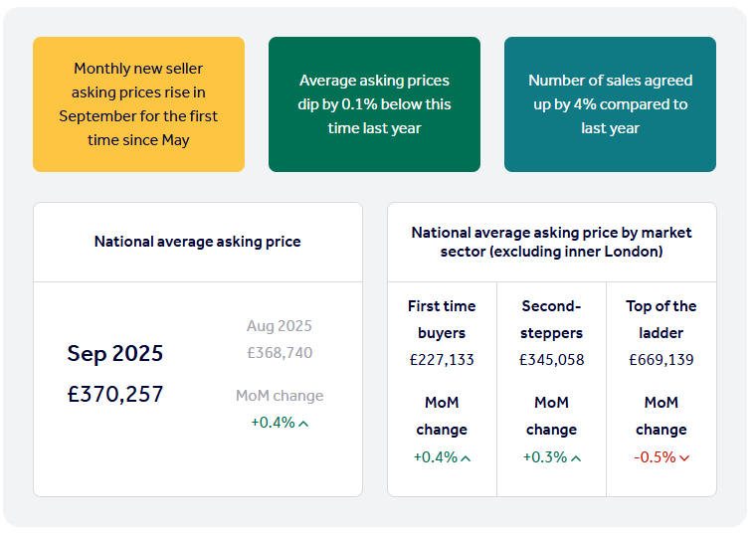756x534 pixels.
Task: Click the red down arrow for top of the ladder
Action: (x=684, y=458)
